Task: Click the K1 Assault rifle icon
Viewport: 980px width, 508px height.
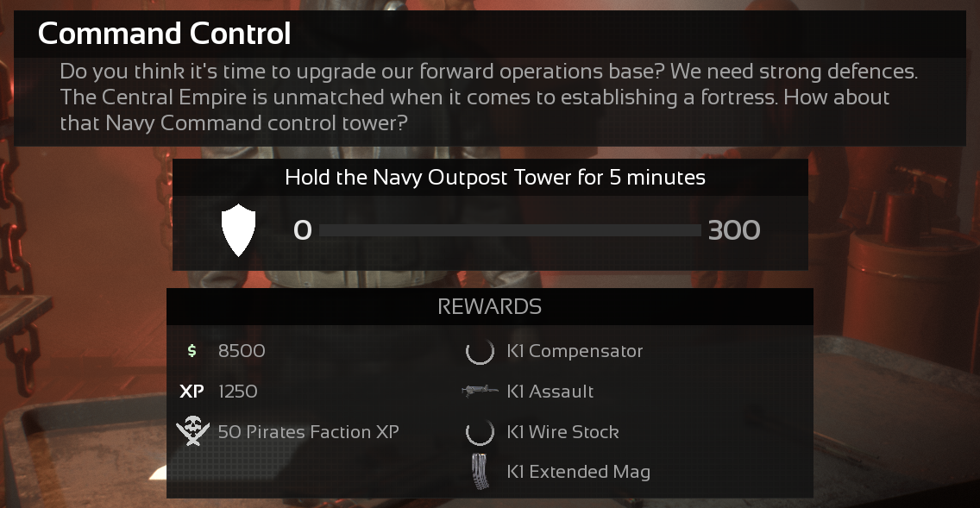Action: click(480, 392)
